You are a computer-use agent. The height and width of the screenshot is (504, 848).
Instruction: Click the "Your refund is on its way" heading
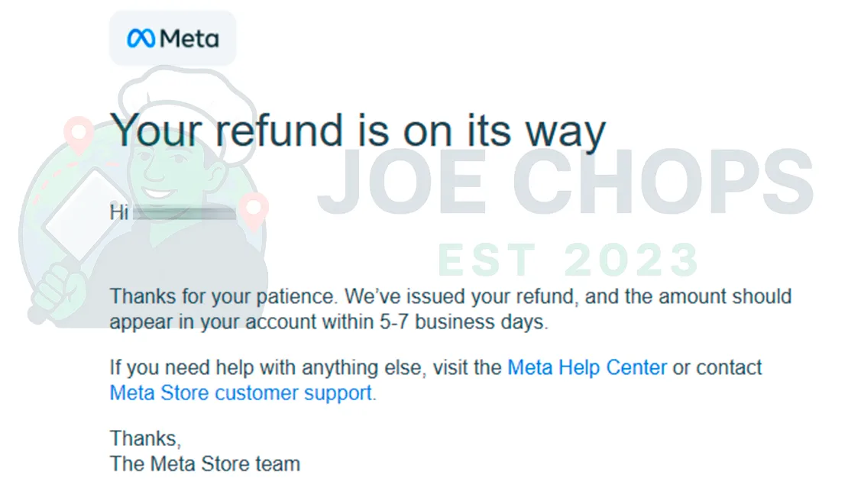[358, 130]
